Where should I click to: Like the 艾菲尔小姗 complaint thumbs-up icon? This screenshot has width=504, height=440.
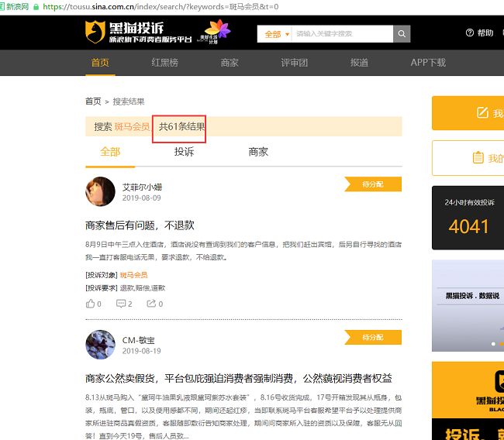click(x=90, y=304)
